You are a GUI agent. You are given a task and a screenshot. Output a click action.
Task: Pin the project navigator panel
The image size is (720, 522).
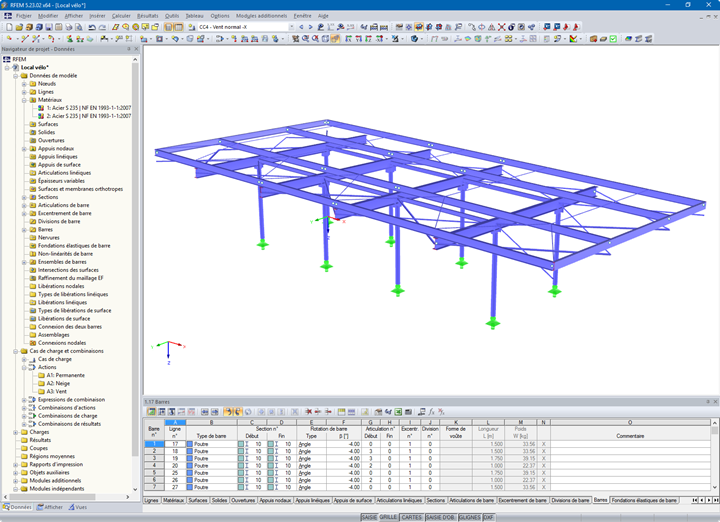(129, 49)
